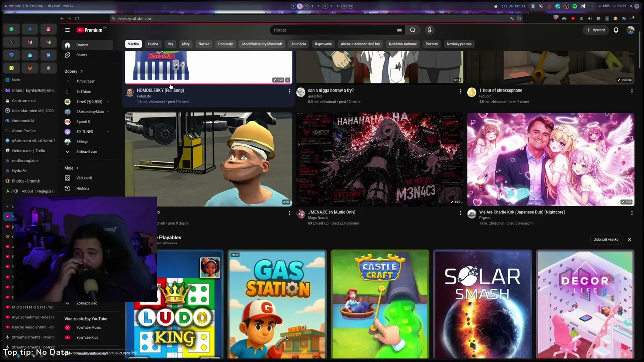
Task: Switch to workspace 1 in top bar
Action: pos(293,6)
